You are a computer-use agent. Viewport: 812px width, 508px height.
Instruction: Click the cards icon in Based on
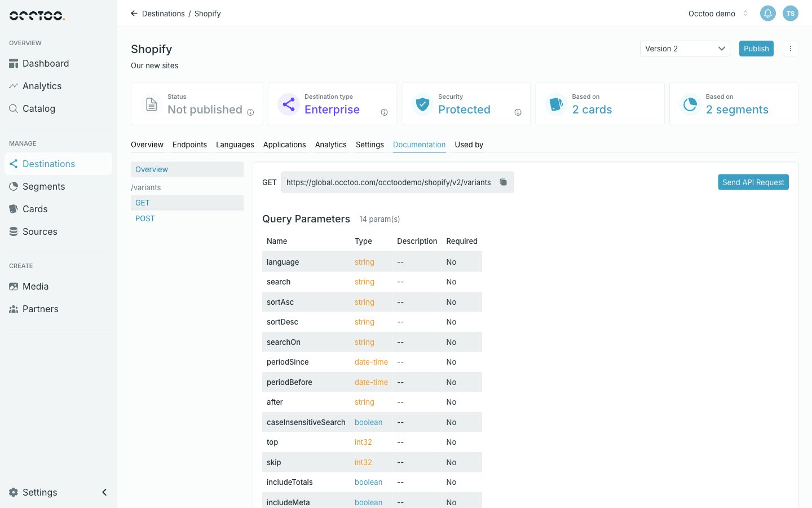(x=556, y=104)
